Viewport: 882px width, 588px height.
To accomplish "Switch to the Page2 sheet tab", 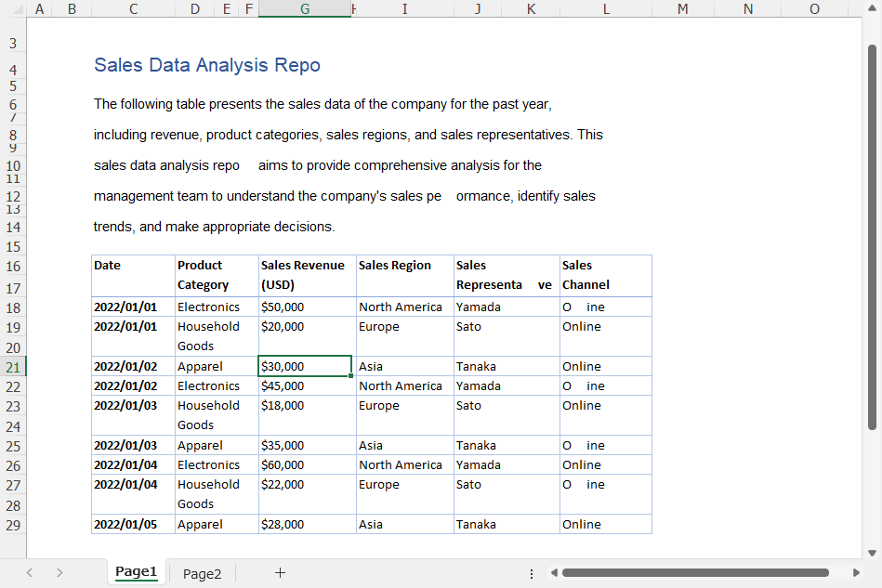I will (201, 572).
